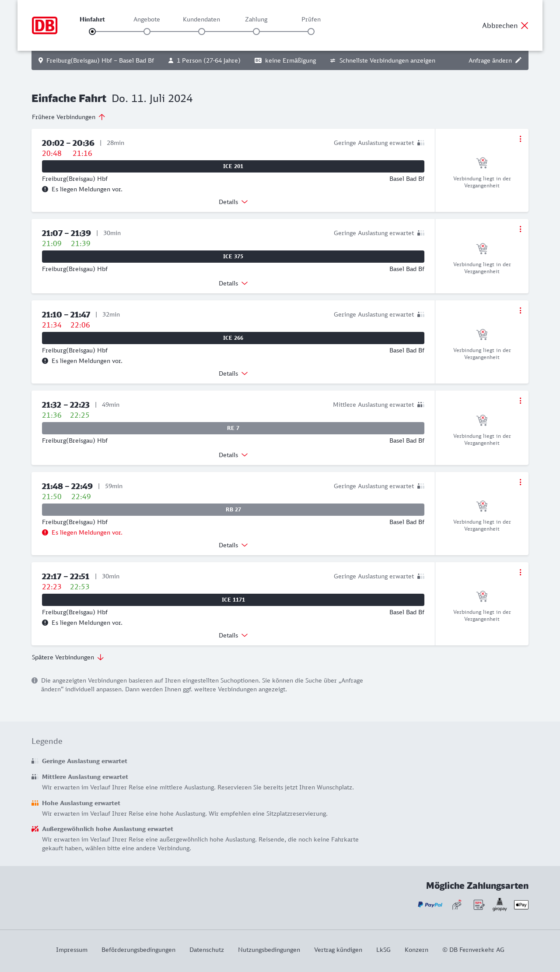
Task: Click the red alert icon on RB 27
Action: pos(45,532)
